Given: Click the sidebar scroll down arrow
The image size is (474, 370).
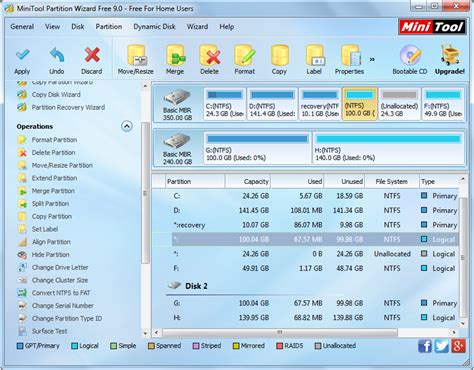Looking at the screenshot, I should point(145,333).
